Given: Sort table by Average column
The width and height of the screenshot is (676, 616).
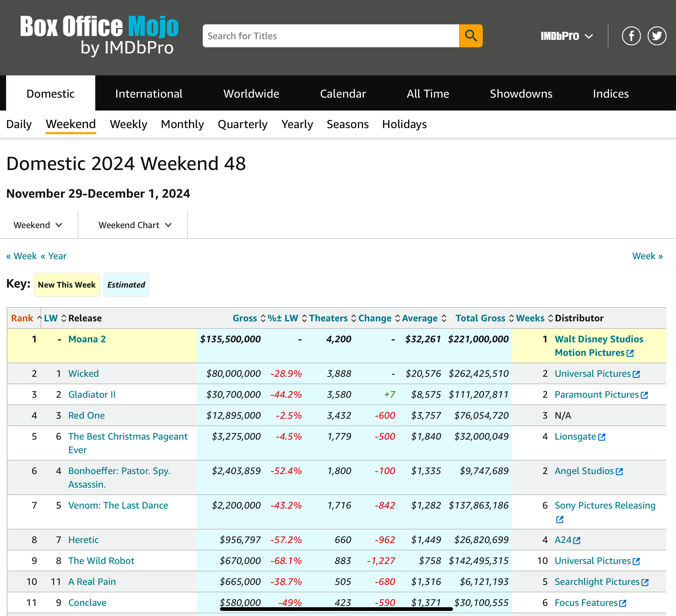Looking at the screenshot, I should click(424, 318).
